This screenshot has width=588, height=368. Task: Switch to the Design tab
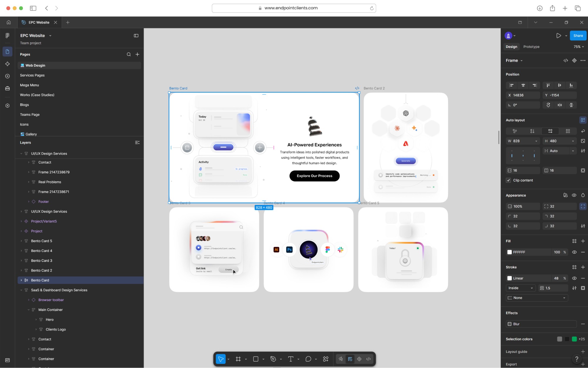[511, 47]
